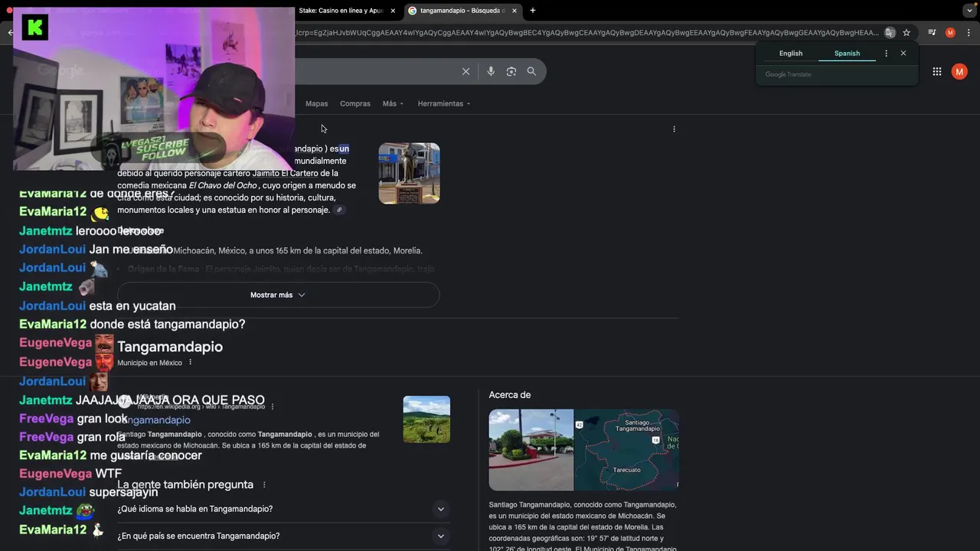
Task: Click chat message 'esta en yucatan'
Action: tap(132, 305)
